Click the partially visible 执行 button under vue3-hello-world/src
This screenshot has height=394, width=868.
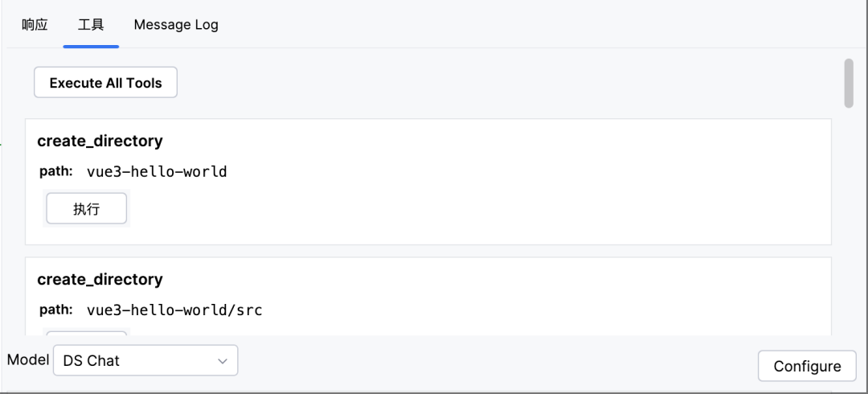point(86,333)
